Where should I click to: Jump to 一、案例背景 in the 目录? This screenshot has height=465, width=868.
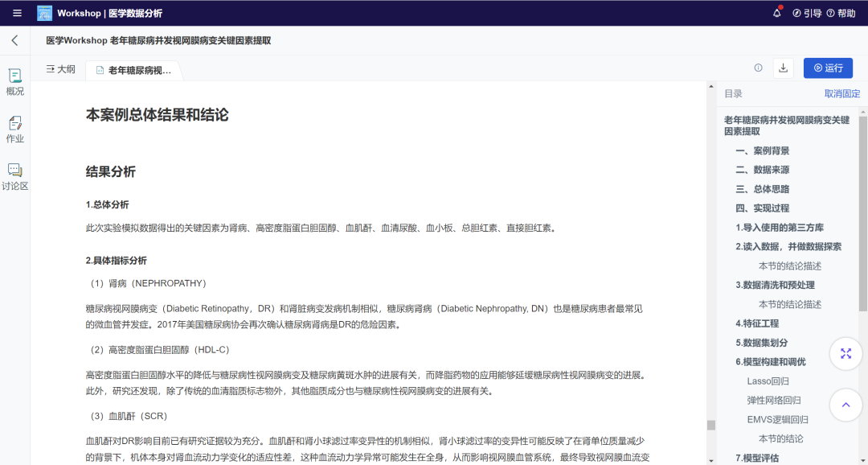[762, 150]
